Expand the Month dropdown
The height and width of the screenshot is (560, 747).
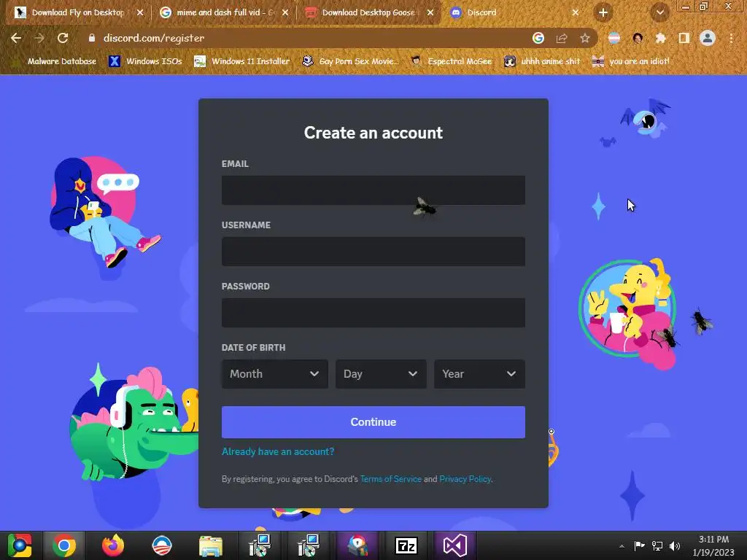(x=275, y=374)
